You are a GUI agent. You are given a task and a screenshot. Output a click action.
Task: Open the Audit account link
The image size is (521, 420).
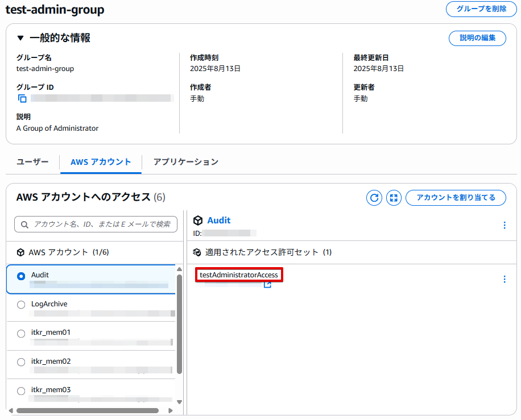click(218, 221)
